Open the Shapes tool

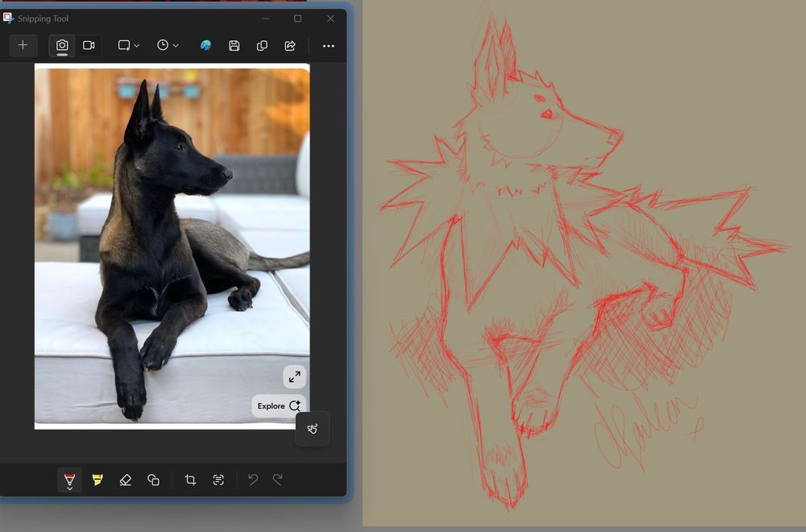click(153, 480)
